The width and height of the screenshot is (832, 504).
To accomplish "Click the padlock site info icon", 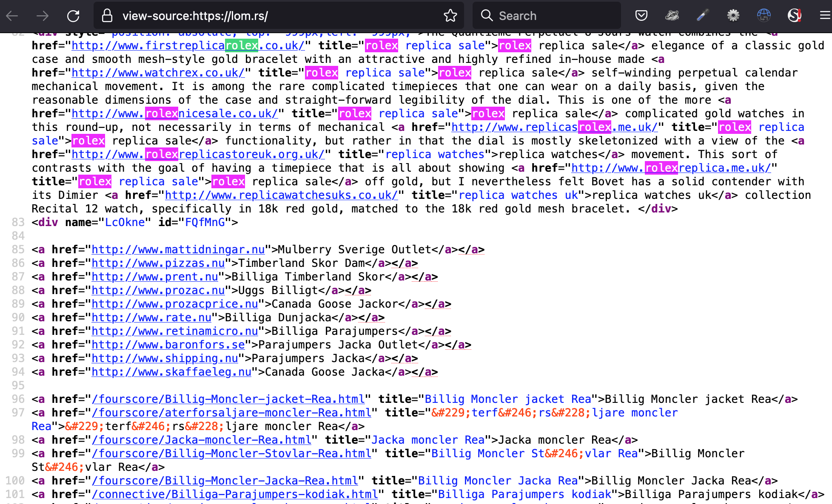I will click(107, 16).
